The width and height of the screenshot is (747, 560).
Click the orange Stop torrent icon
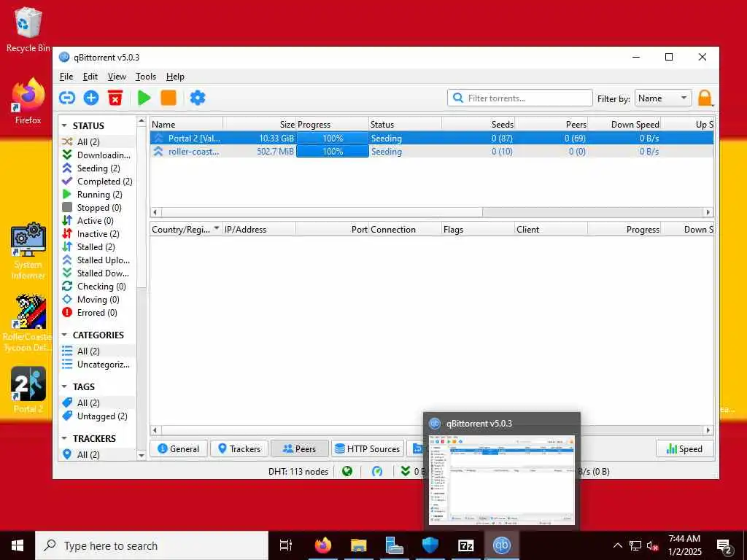169,98
